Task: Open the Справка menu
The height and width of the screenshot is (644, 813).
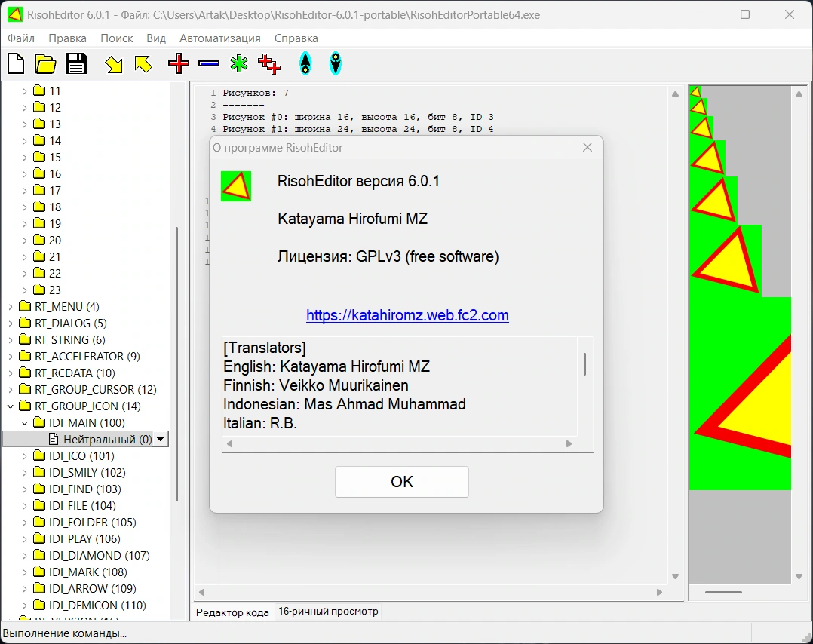Action: [x=296, y=38]
